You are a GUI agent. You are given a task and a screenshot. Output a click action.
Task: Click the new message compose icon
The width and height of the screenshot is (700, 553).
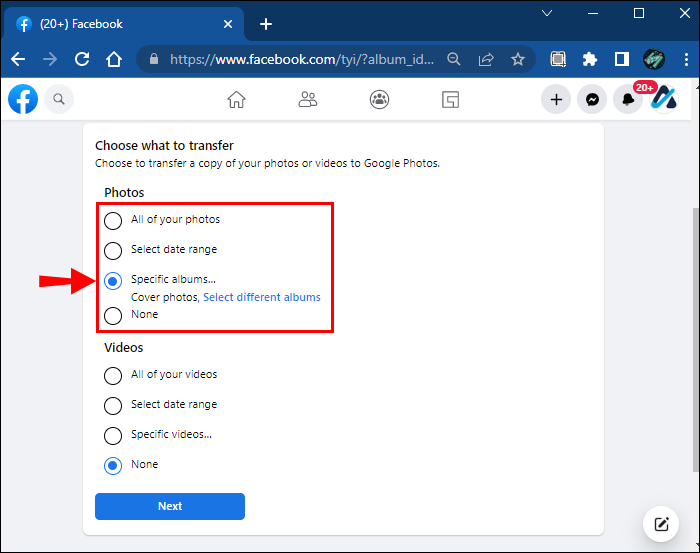point(661,523)
